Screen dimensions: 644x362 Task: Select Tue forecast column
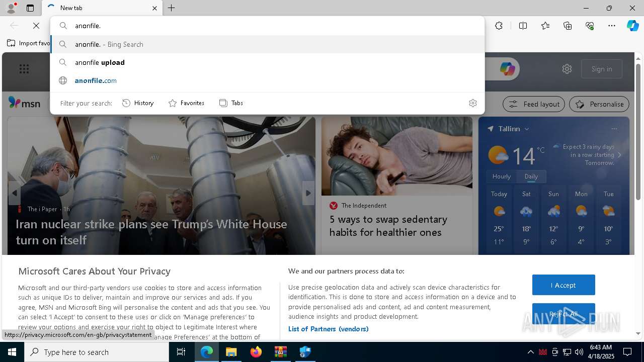608,219
